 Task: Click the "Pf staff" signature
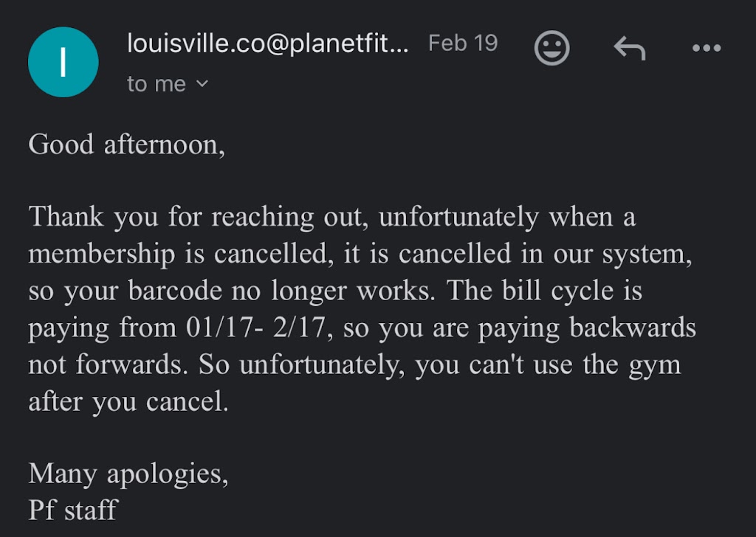[72, 509]
